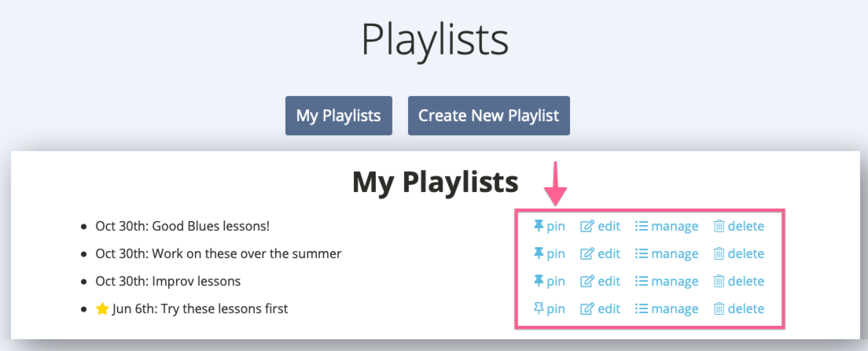
Task: Click delete link for Try these lessons first
Action: point(739,309)
